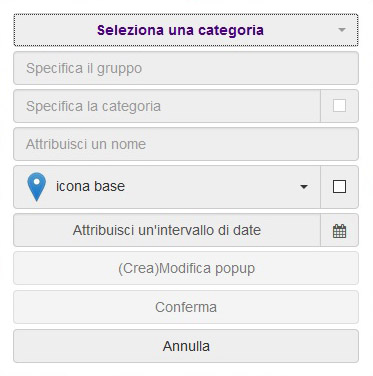Confirm with the Conferma button
The width and height of the screenshot is (373, 376).
pos(186,307)
